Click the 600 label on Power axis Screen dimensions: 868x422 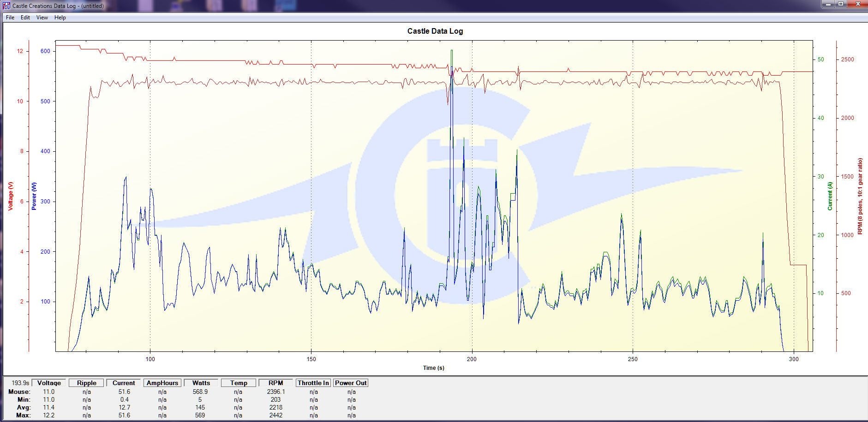(x=45, y=51)
